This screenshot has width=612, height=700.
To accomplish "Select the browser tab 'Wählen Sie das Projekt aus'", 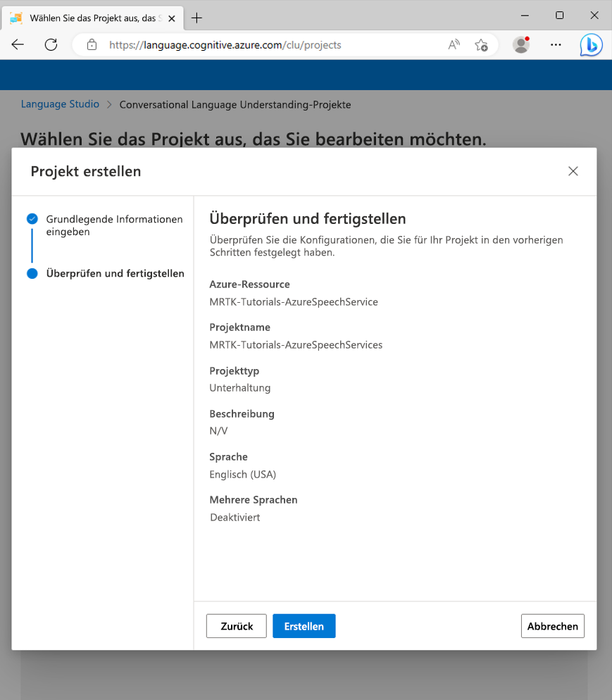I will click(93, 18).
